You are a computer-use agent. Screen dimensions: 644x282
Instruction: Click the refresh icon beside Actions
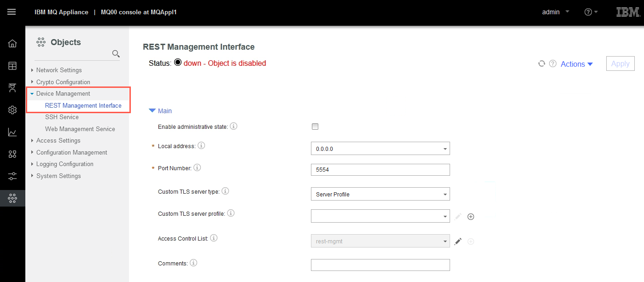coord(542,64)
